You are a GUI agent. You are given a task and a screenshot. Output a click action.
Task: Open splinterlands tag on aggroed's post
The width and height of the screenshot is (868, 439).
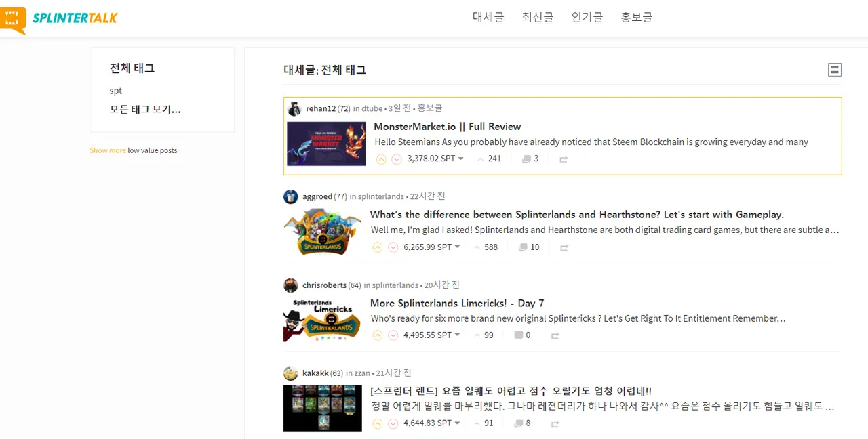coord(381,196)
